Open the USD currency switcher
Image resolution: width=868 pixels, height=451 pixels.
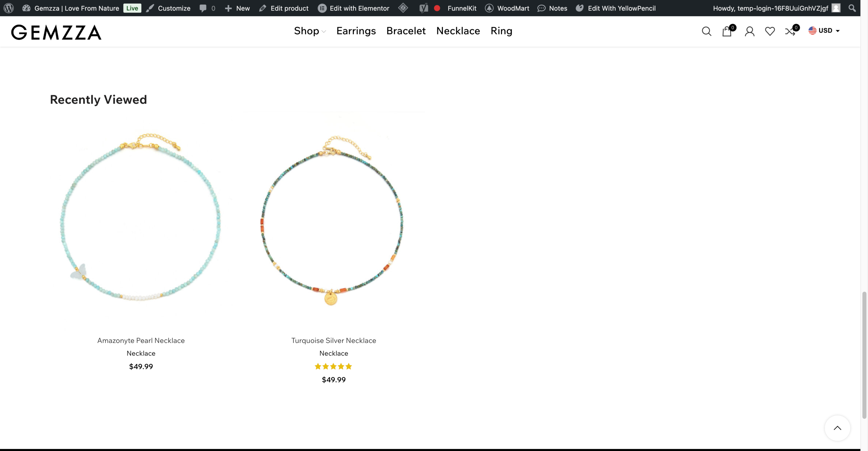point(824,31)
